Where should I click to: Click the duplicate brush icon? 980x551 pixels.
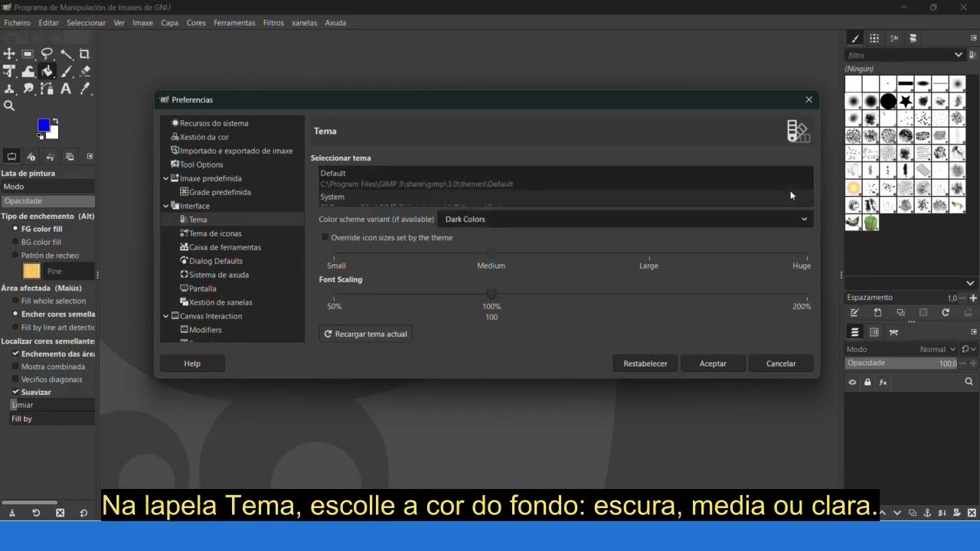(900, 312)
